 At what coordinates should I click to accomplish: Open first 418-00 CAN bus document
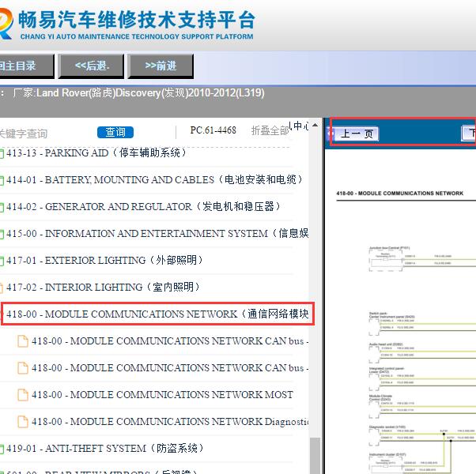(x=170, y=340)
